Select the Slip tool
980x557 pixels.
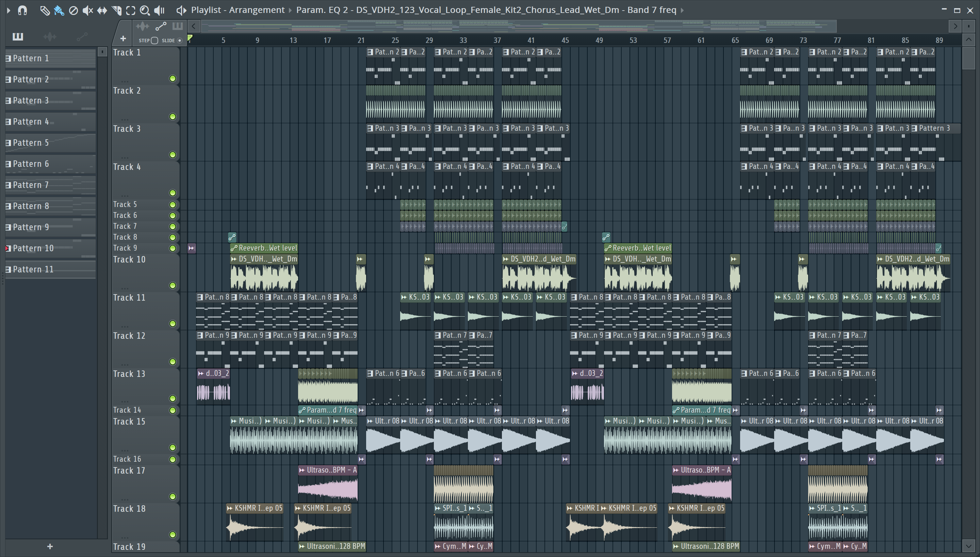coord(102,10)
